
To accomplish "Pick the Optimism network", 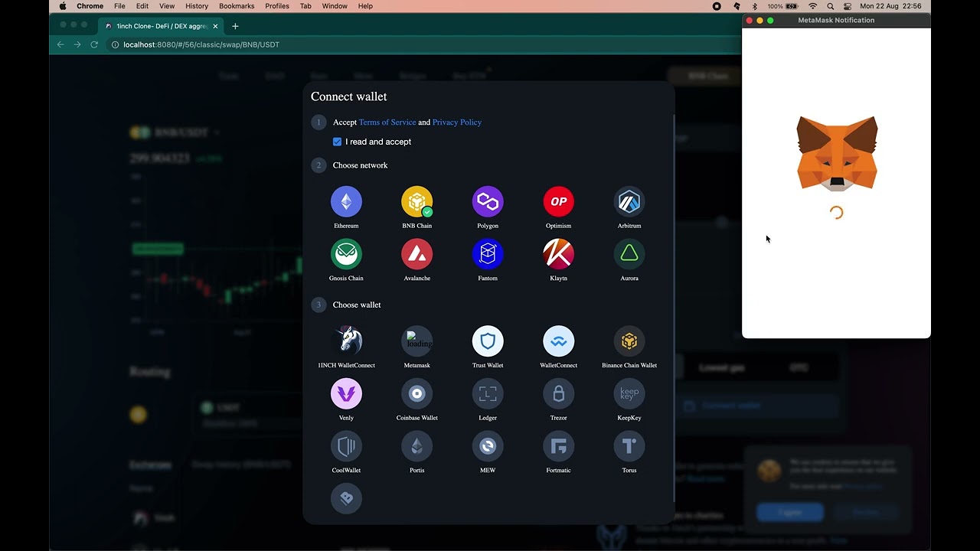I will 559,201.
